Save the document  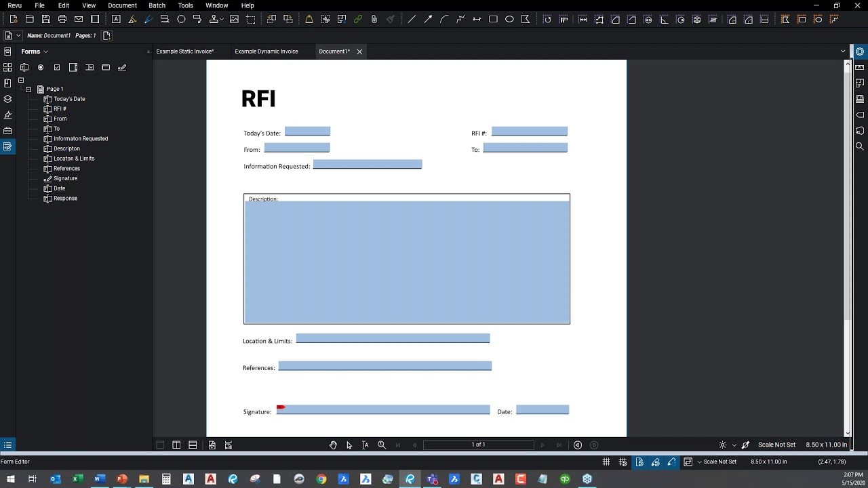click(x=46, y=20)
